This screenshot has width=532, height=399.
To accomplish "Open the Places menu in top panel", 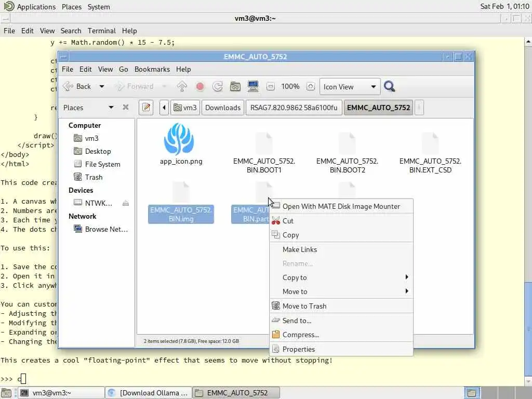I will [x=72, y=7].
